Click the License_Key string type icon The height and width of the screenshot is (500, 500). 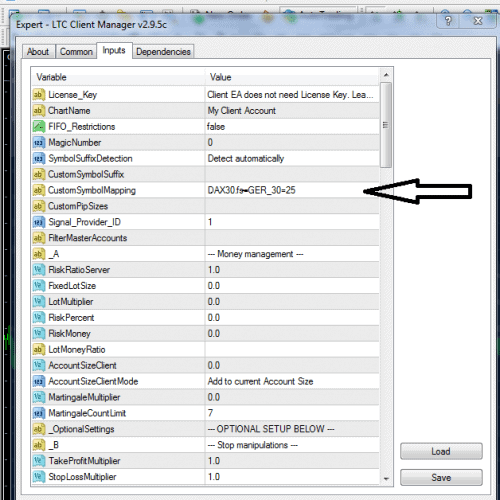(x=39, y=95)
